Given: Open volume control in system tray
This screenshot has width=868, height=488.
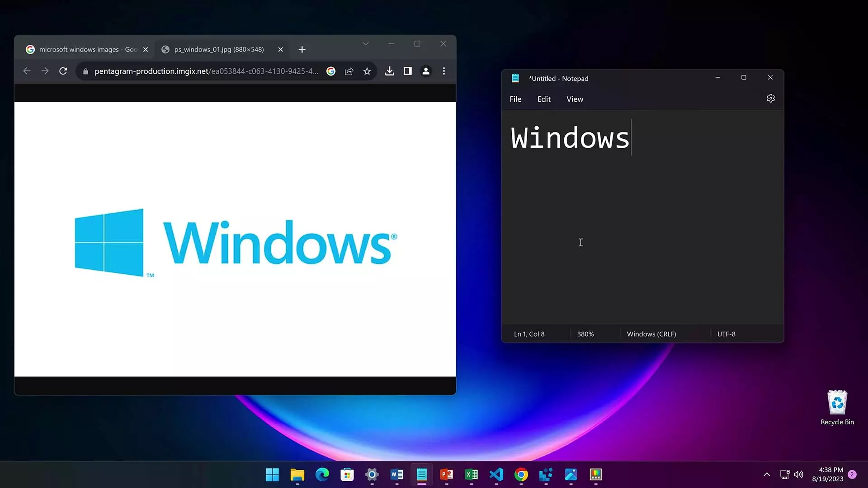Looking at the screenshot, I should (799, 474).
